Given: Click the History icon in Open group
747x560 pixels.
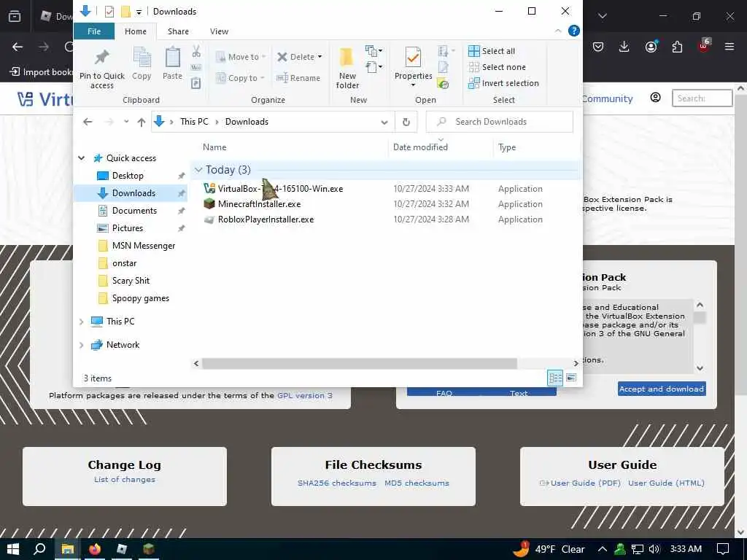Looking at the screenshot, I should pyautogui.click(x=443, y=84).
